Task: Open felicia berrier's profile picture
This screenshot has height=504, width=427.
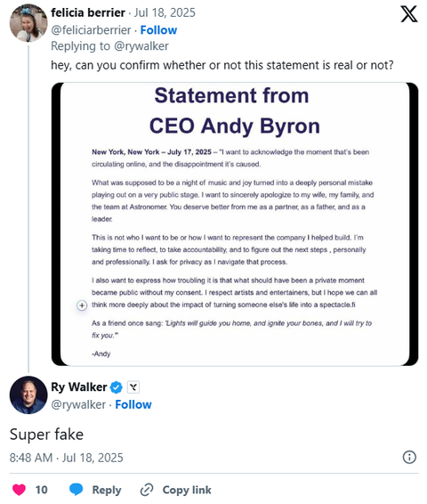Action: point(28,23)
